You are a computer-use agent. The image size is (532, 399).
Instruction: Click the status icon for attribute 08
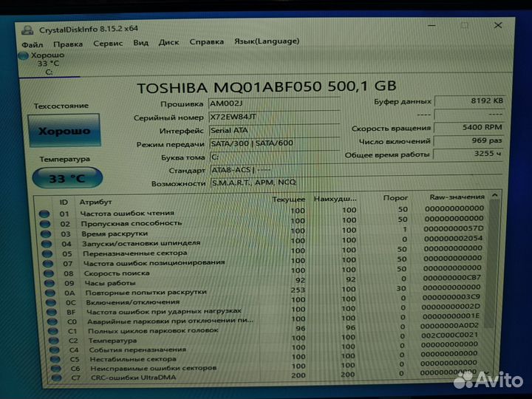(x=49, y=273)
